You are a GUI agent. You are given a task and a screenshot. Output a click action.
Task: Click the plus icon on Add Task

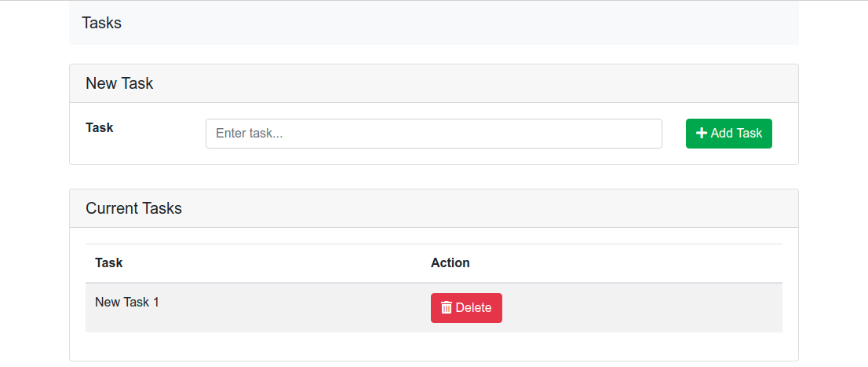click(x=702, y=134)
